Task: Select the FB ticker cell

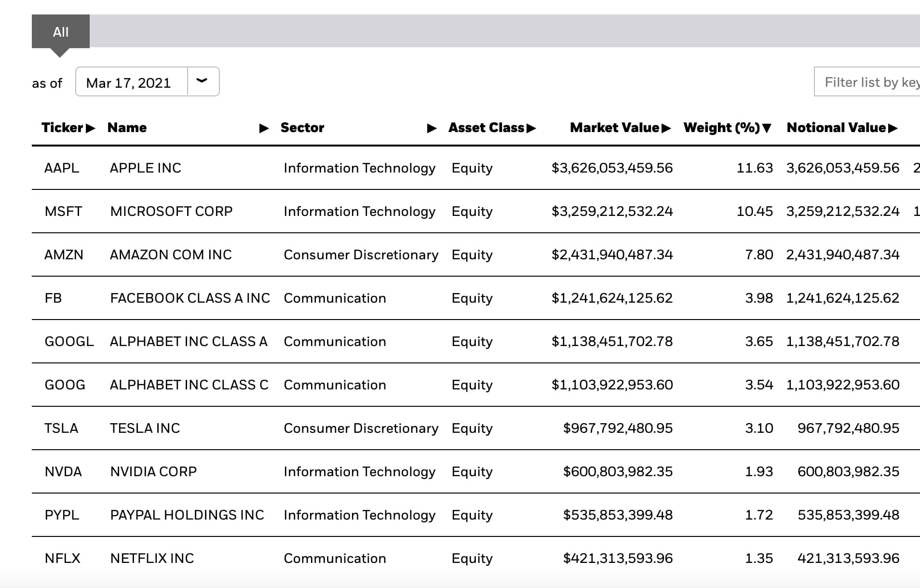Action: click(53, 298)
